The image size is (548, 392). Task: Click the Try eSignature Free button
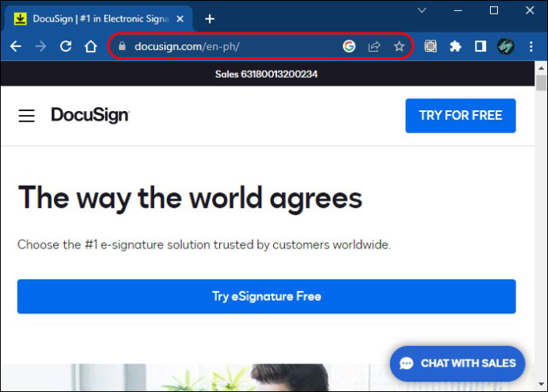point(266,296)
